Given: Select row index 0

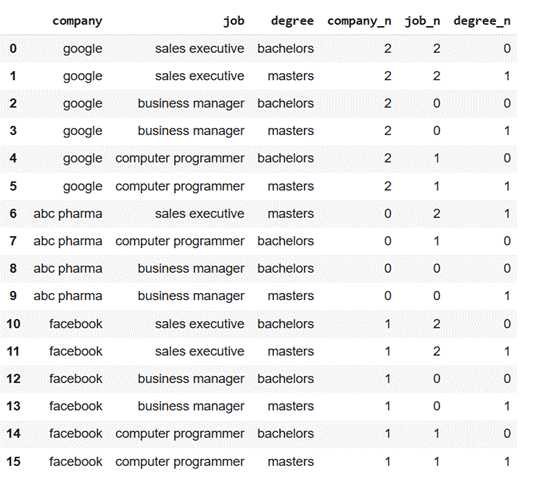Looking at the screenshot, I should (x=13, y=49).
